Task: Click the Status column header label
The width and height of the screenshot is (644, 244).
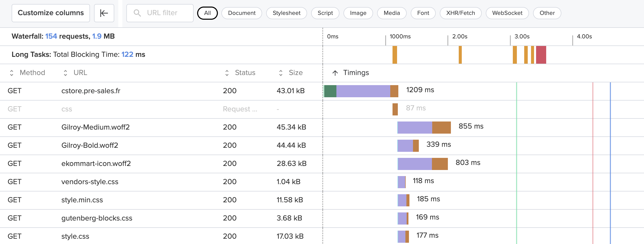Action: tap(245, 73)
